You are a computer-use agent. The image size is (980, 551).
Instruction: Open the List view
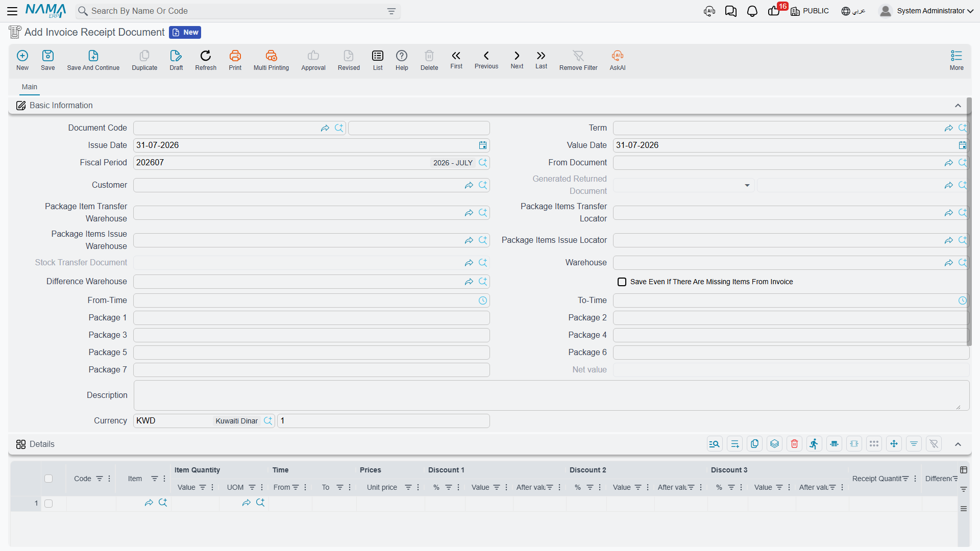(x=378, y=60)
